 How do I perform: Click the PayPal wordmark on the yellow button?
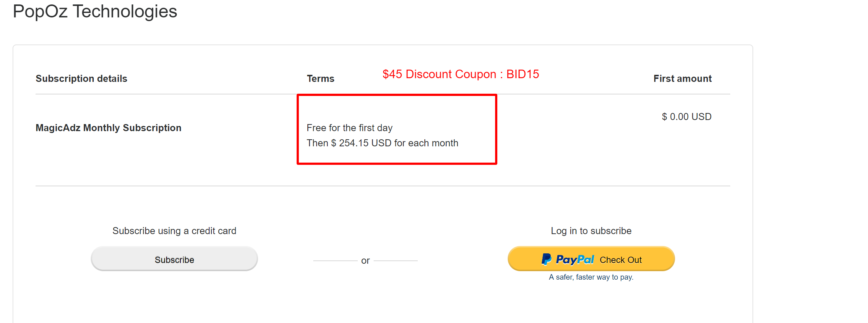(575, 260)
